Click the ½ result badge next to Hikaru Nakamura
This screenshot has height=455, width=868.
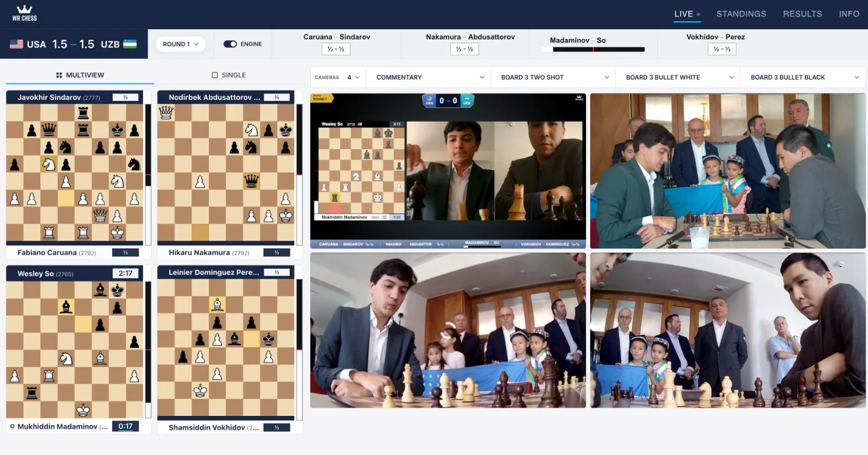(x=277, y=252)
